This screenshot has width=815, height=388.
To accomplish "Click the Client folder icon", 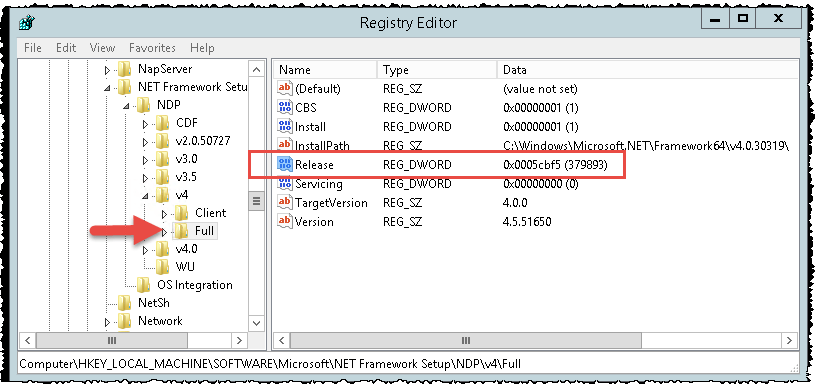I will (181, 213).
